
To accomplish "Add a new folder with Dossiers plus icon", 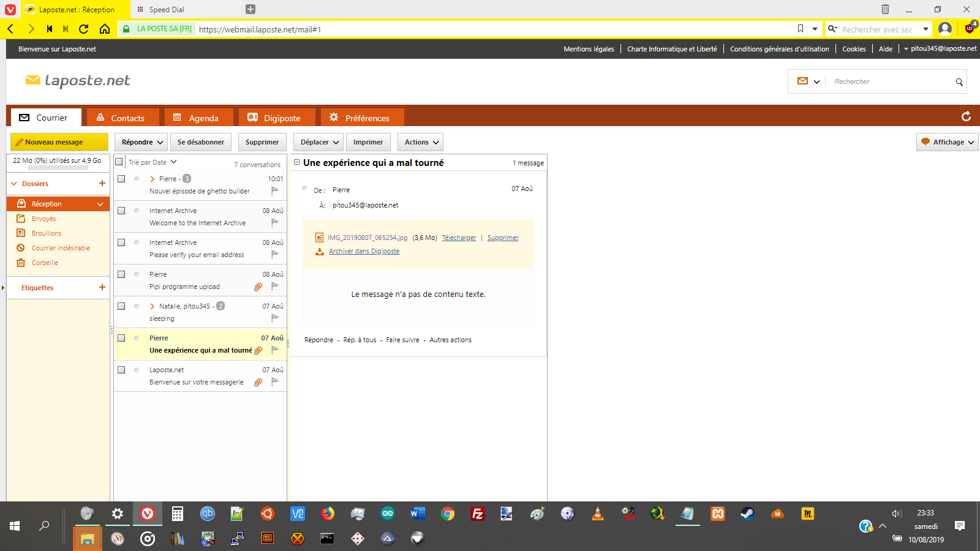I will point(102,183).
